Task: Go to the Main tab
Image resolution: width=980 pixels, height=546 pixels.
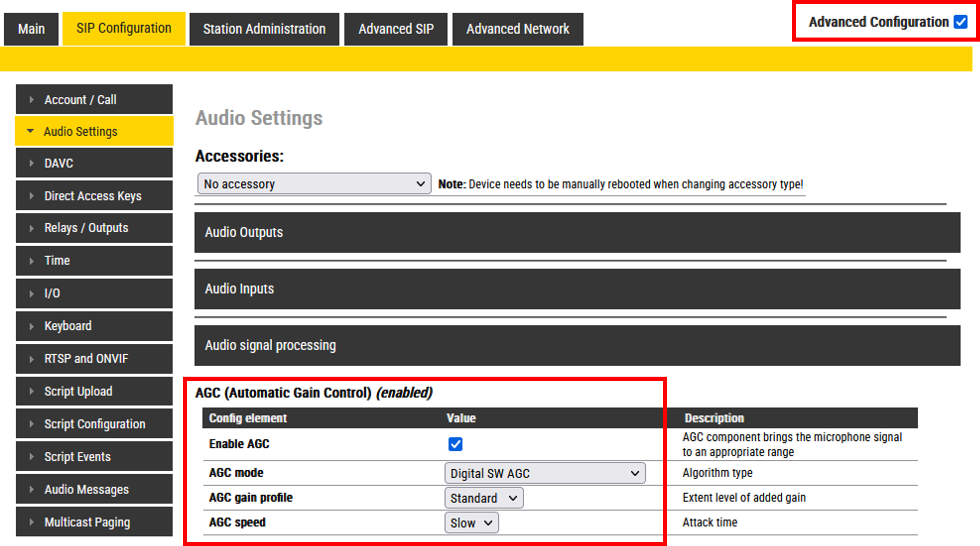Action: [31, 29]
